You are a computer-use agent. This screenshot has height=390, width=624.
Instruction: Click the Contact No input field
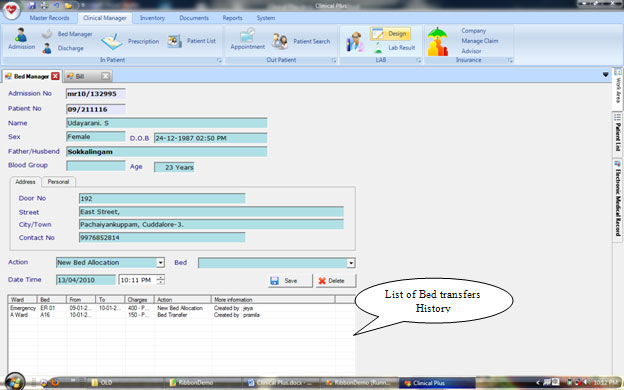(162, 238)
